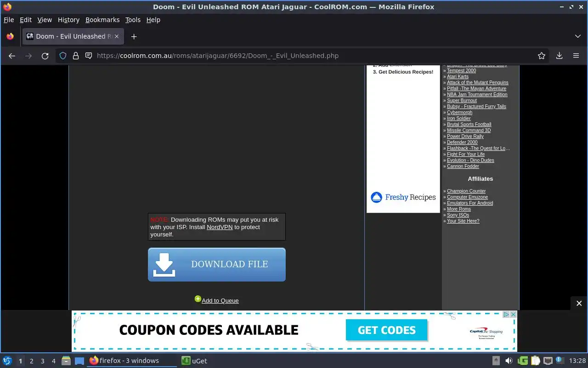Open the Atari Karts link
This screenshot has width=588, height=368.
[x=458, y=77]
